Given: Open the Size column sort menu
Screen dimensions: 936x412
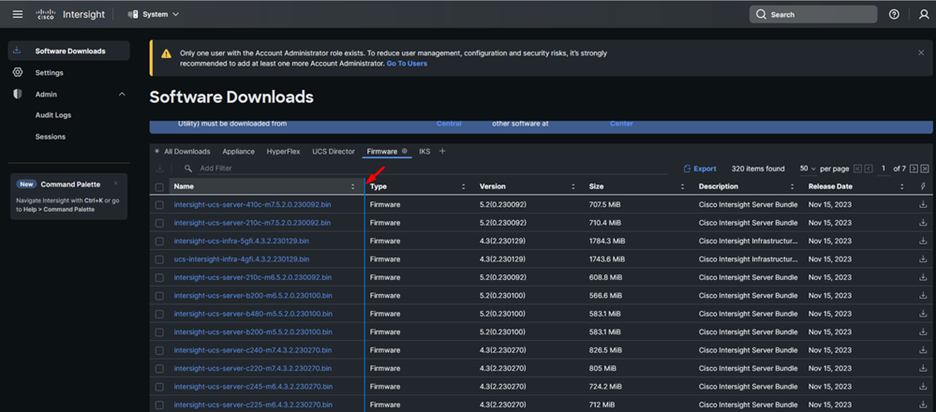Looking at the screenshot, I should pos(682,187).
